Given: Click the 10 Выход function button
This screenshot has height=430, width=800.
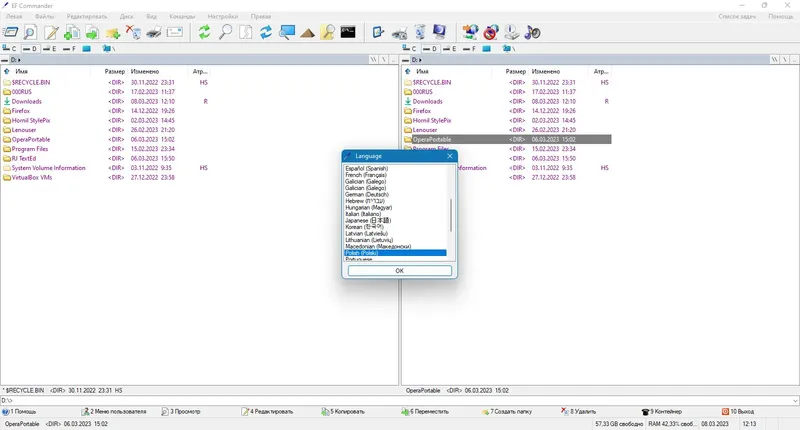Looking at the screenshot, I should 737,411.
